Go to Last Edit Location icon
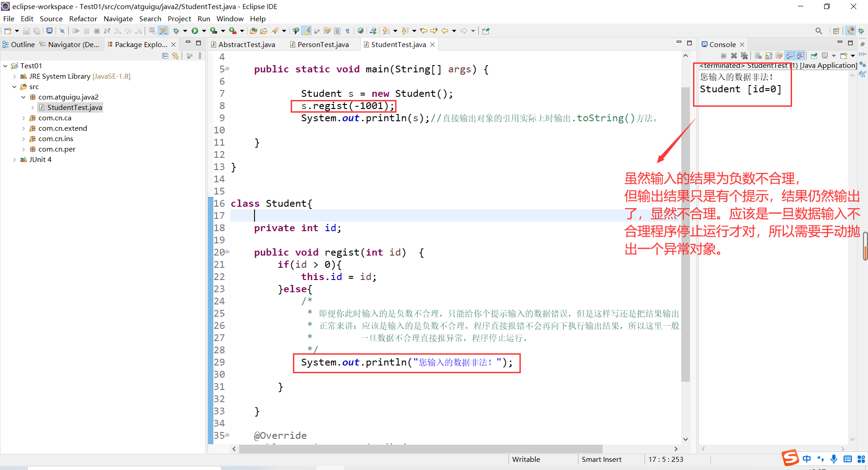This screenshot has width=868, height=470. tap(424, 31)
